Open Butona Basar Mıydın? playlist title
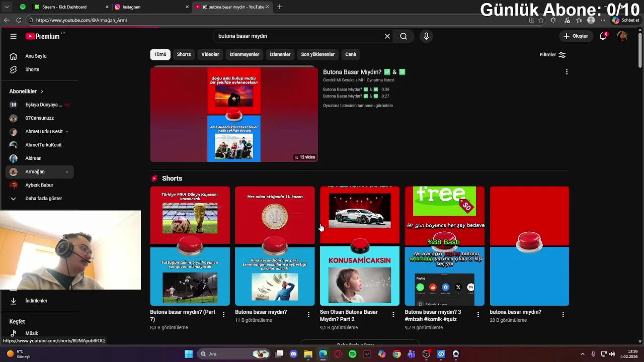 364,72
